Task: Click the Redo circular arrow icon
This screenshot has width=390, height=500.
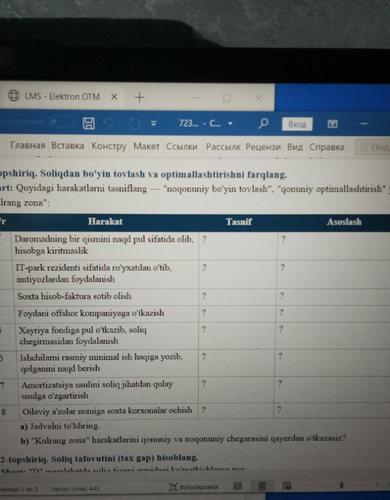Action: (134, 124)
